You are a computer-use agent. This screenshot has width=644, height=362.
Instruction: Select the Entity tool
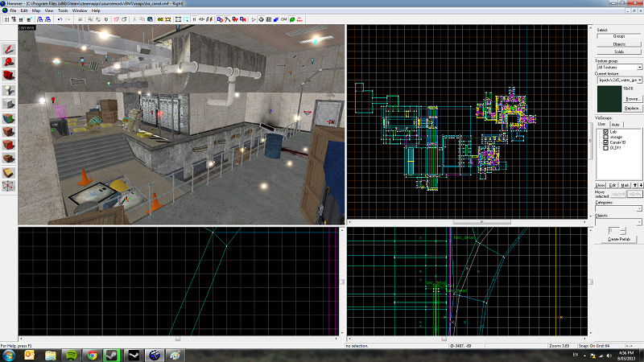[x=9, y=90]
